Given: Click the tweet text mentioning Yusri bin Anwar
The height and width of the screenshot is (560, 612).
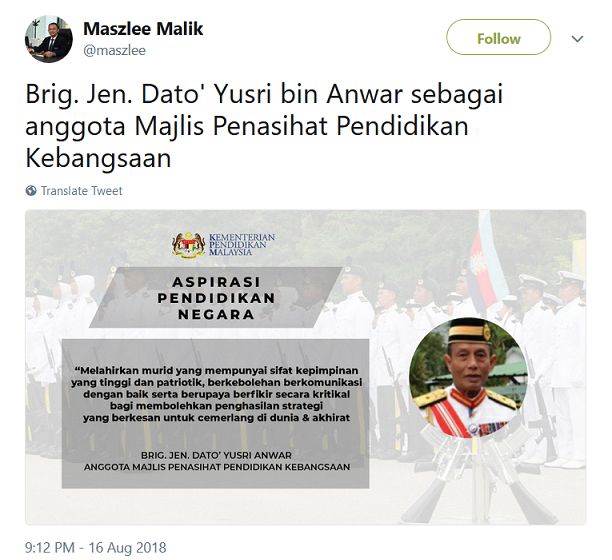Looking at the screenshot, I should (264, 126).
